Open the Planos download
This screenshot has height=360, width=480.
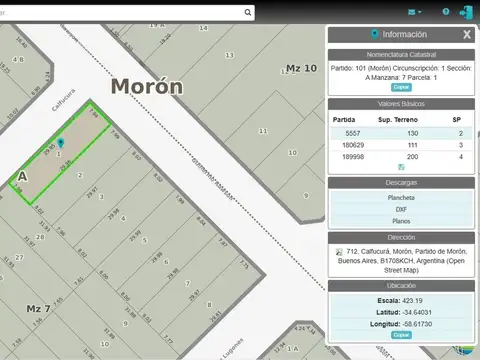tap(401, 221)
